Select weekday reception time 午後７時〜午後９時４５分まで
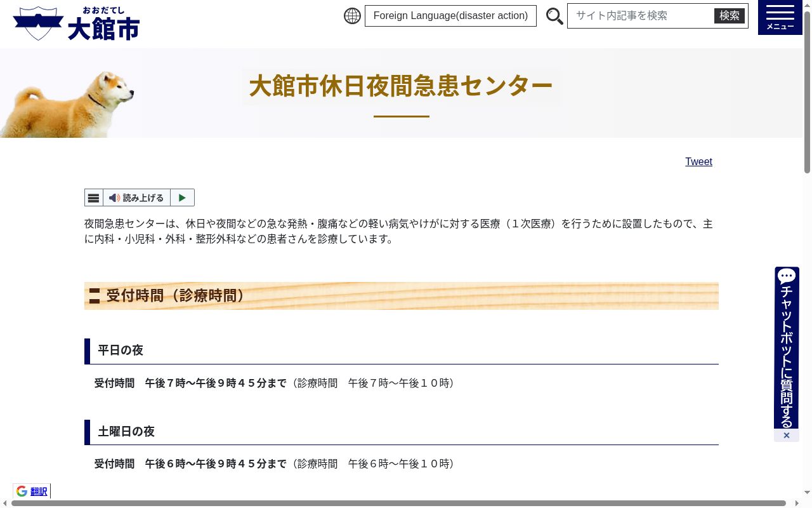 click(216, 384)
